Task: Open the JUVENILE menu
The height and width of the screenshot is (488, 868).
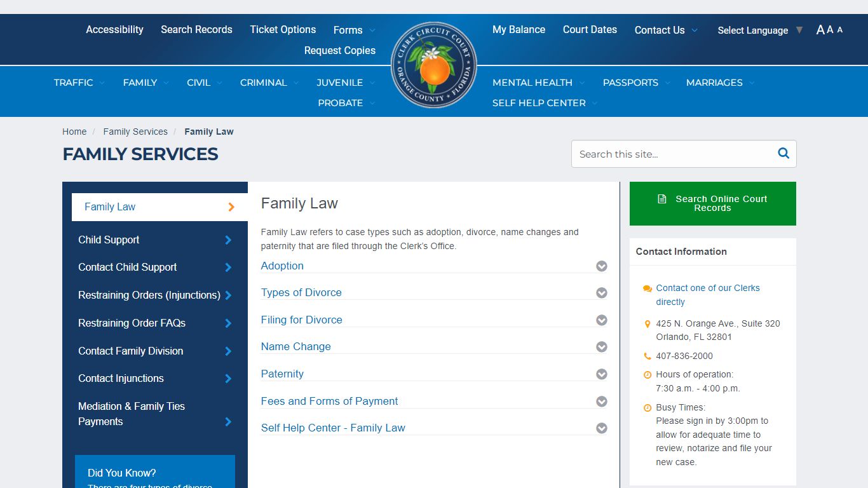Action: [x=346, y=83]
